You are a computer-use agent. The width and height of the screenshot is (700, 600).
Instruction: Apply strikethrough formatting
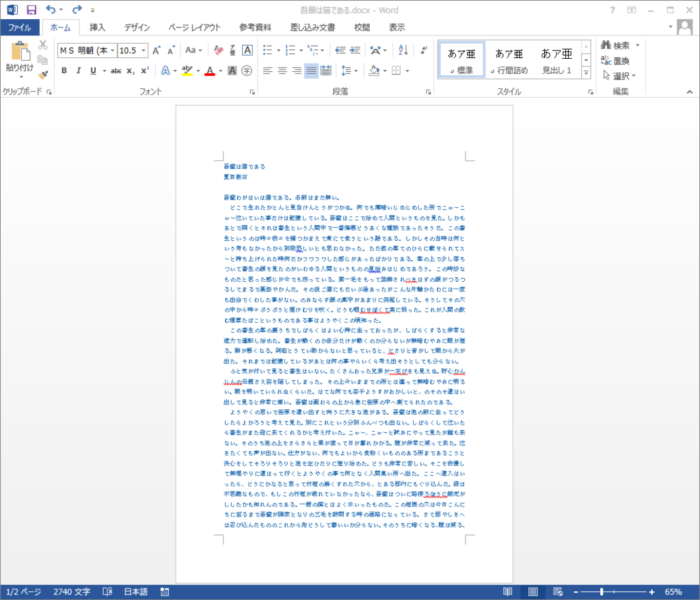click(x=116, y=70)
